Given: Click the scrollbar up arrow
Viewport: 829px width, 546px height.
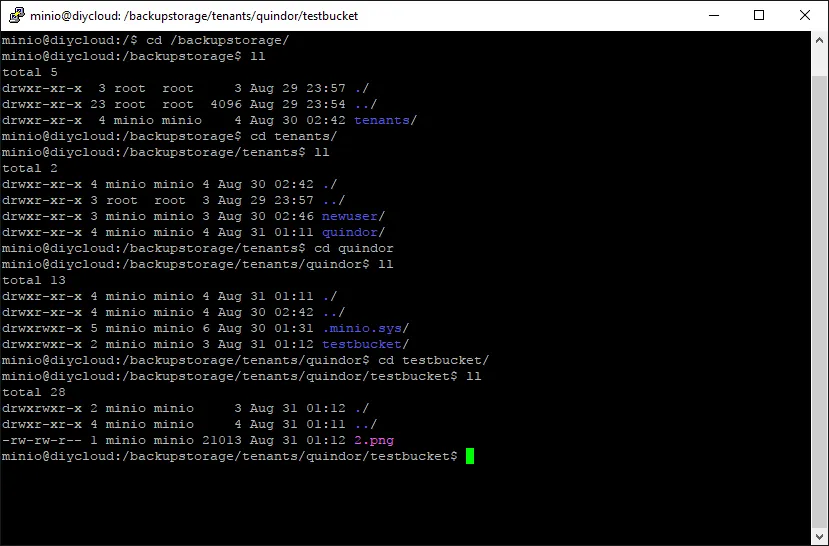Looking at the screenshot, I should (x=819, y=40).
